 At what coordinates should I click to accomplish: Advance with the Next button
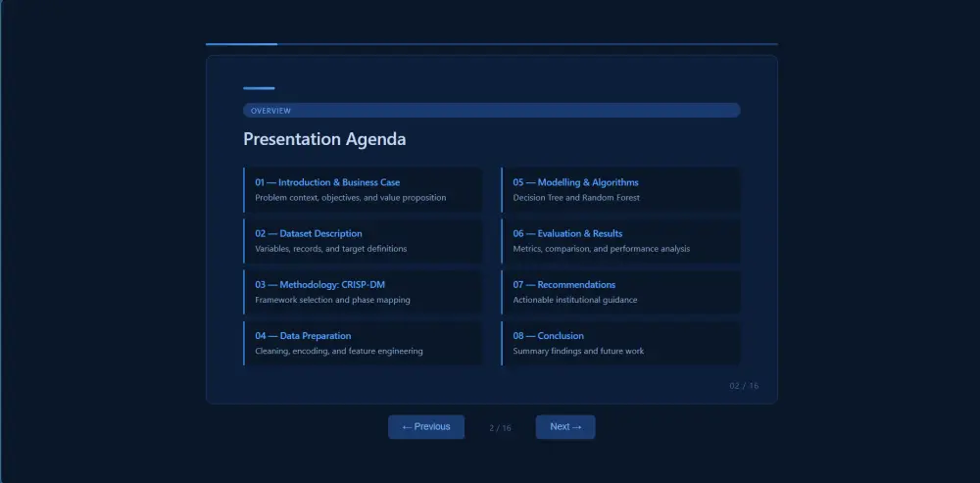(565, 427)
